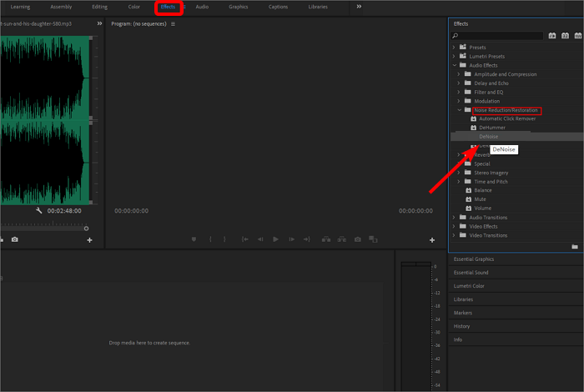Image resolution: width=584 pixels, height=392 pixels.
Task: Click the Mark In button
Action: 211,239
